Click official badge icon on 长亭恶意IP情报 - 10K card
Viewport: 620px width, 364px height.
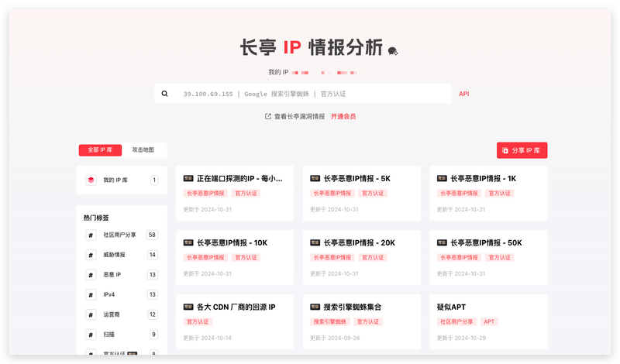click(188, 242)
